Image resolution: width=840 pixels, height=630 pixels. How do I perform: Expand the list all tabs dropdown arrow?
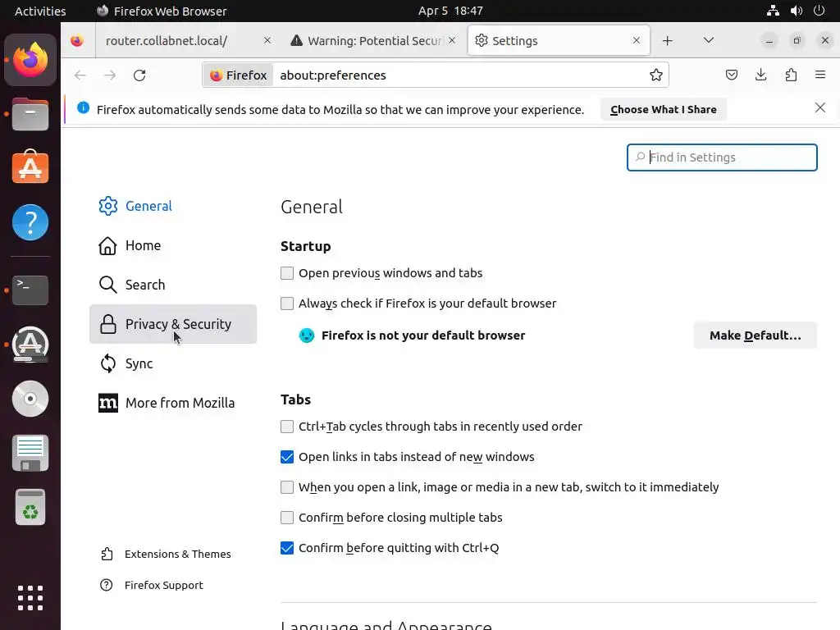[x=709, y=41]
